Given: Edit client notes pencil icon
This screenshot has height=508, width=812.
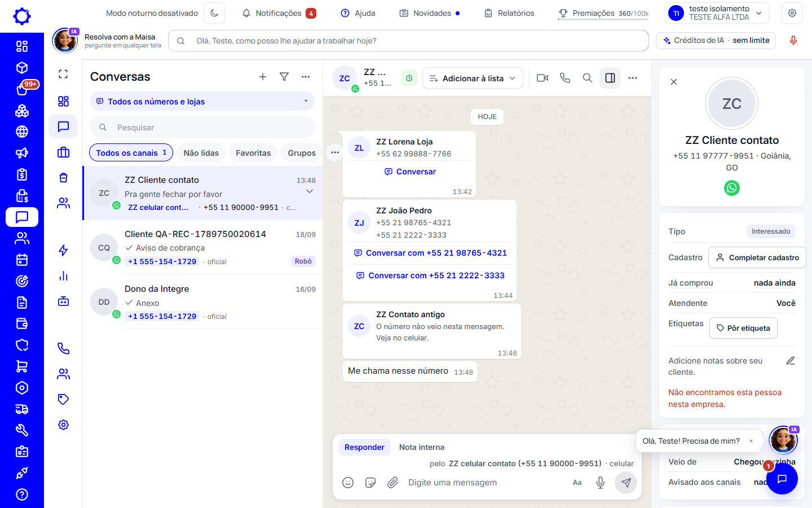Looking at the screenshot, I should click(x=791, y=361).
